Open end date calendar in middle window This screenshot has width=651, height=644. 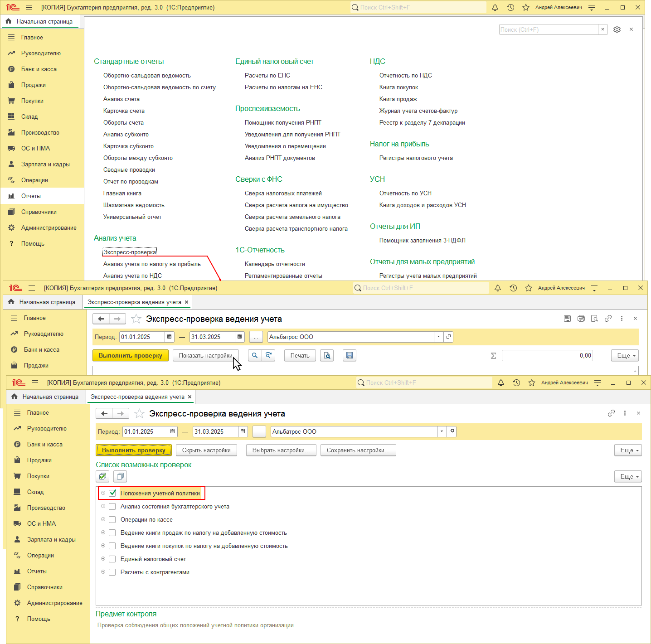coord(240,337)
